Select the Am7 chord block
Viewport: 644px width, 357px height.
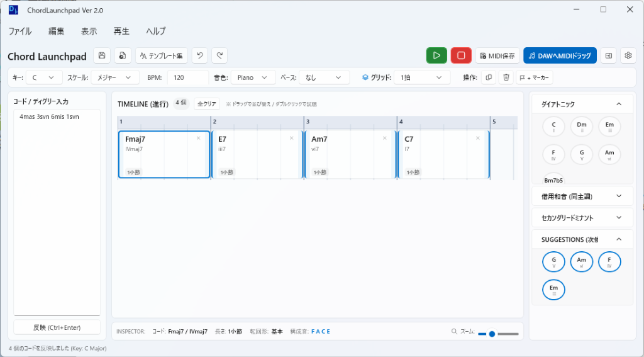[x=350, y=155]
